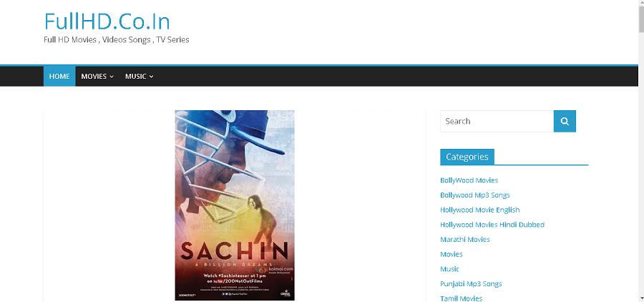Open the Movies category link
The image size is (644, 302).
[452, 254]
